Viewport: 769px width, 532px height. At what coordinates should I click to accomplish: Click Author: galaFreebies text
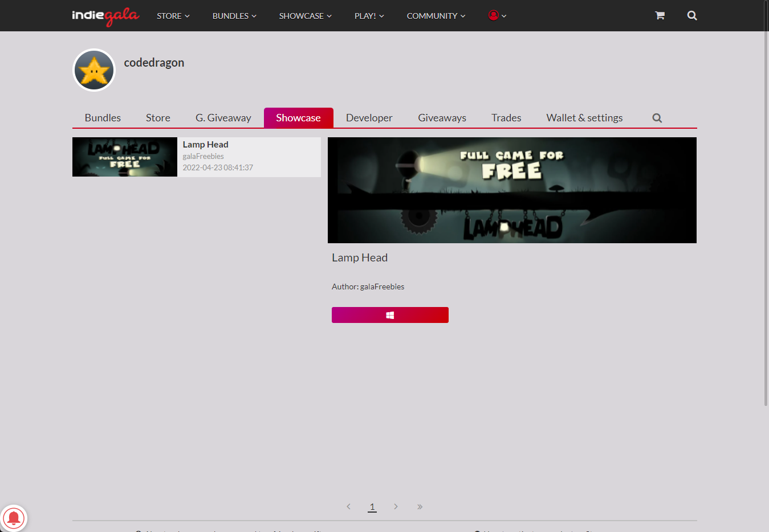(x=368, y=287)
